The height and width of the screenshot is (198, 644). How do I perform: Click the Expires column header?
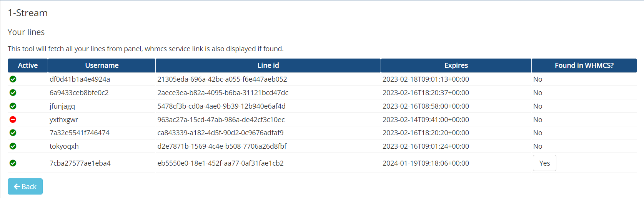point(456,65)
